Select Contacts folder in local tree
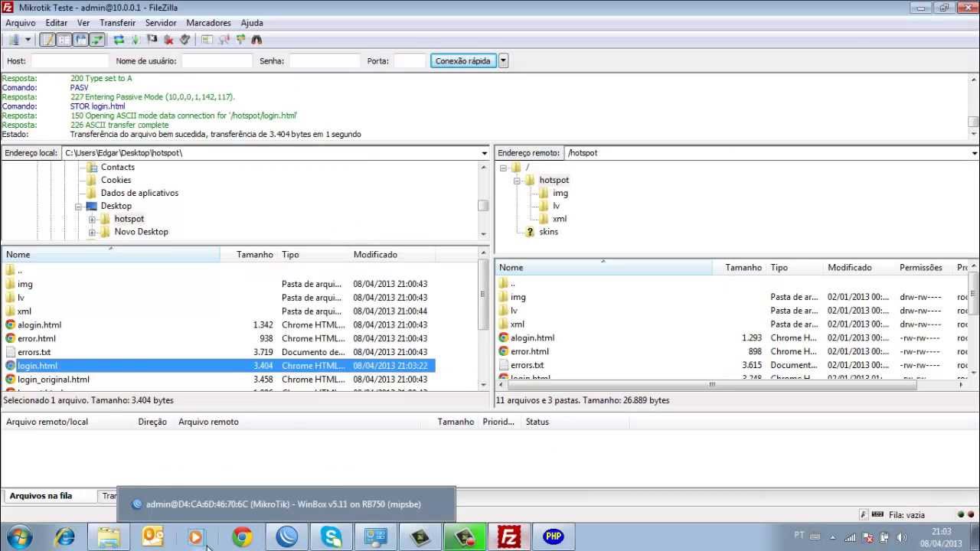This screenshot has height=551, width=980. pyautogui.click(x=117, y=168)
